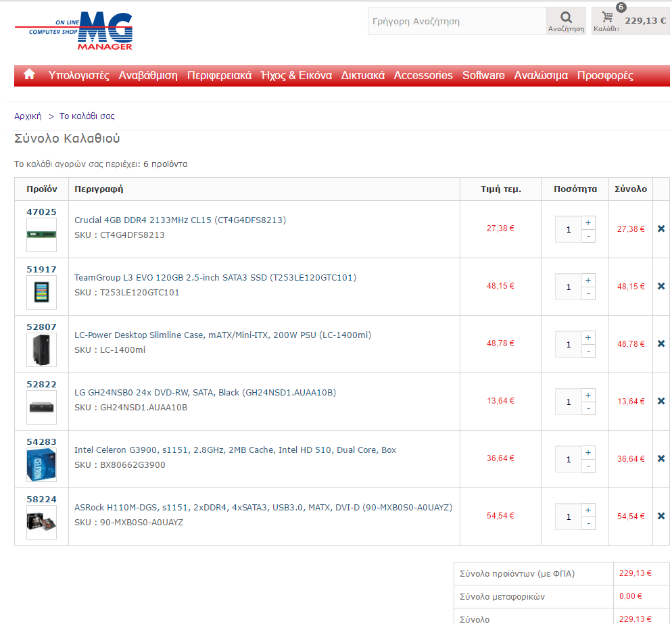Decrease quantity of Crucial 4GB DDR4

coord(588,236)
